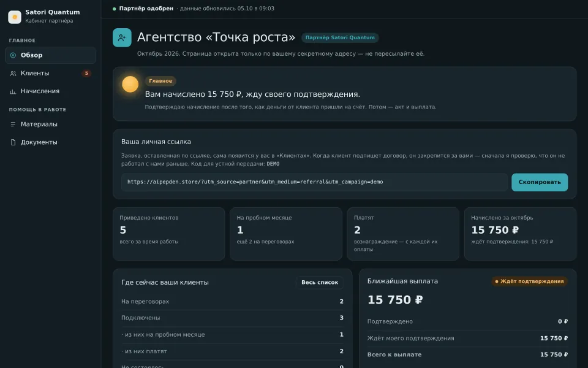Screen dimensions: 588x368
Task: Click the На пробном месяце stat card
Action: pyautogui.click(x=286, y=234)
